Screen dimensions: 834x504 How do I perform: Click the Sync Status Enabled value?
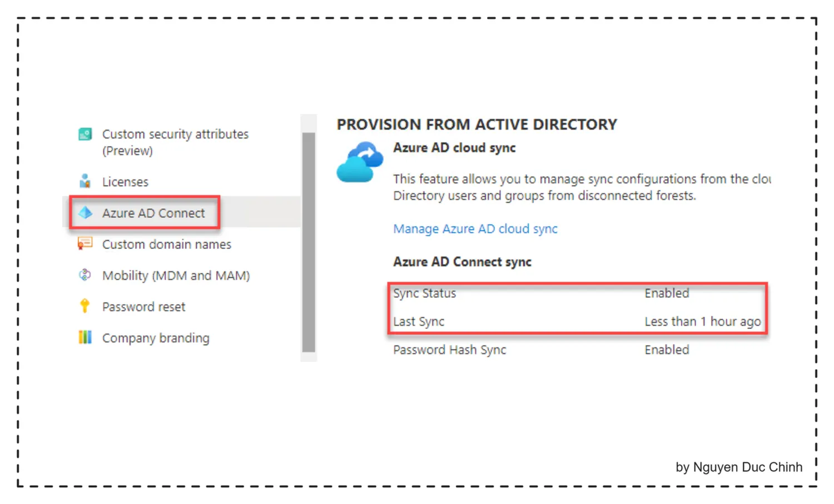pos(667,293)
